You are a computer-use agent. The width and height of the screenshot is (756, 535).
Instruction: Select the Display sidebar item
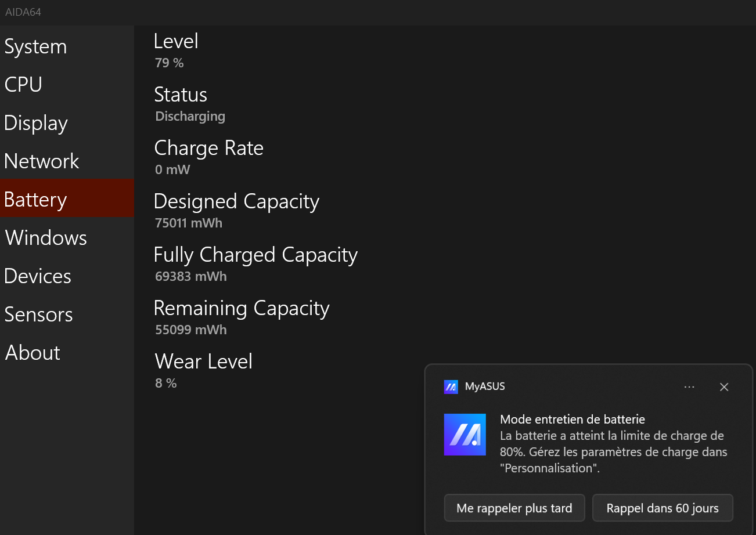point(36,123)
